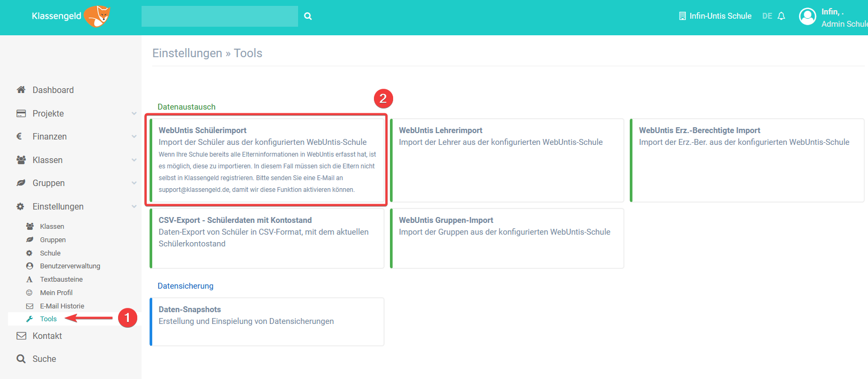
Task: Click Infin-Untis Schule in header
Action: click(x=720, y=16)
